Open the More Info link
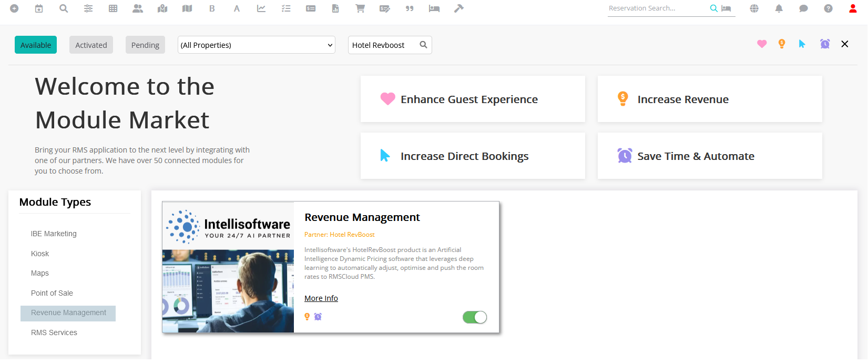 (321, 298)
